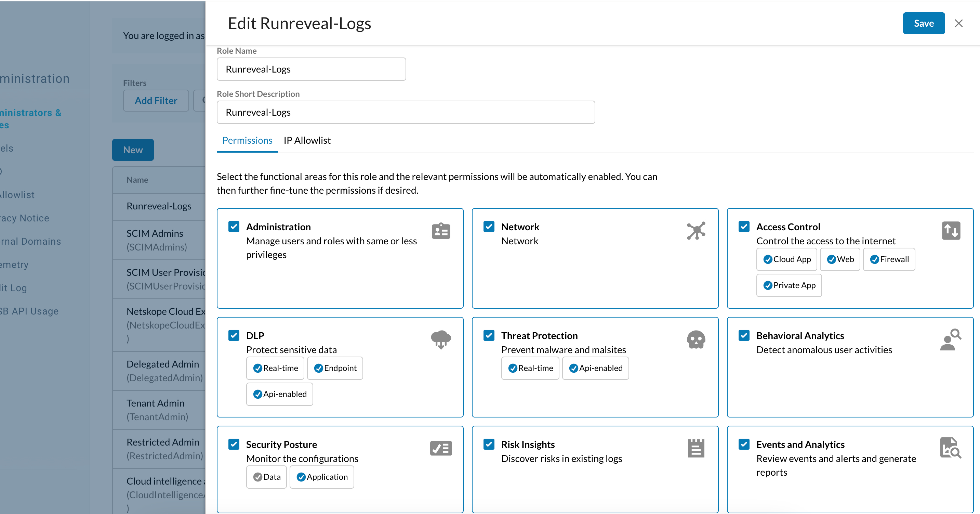Click the Risk Insights notepad icon

(x=696, y=449)
